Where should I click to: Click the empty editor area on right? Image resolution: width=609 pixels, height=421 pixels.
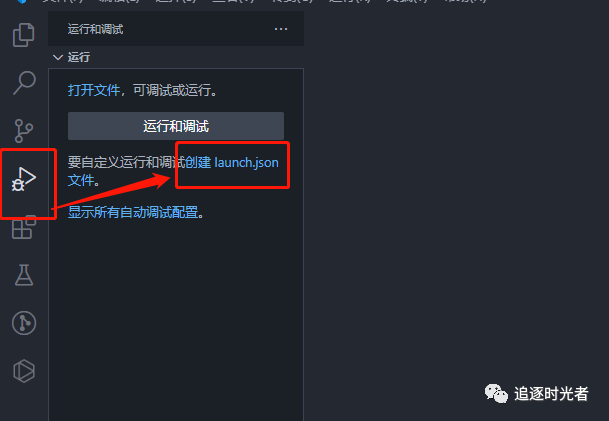click(x=456, y=194)
